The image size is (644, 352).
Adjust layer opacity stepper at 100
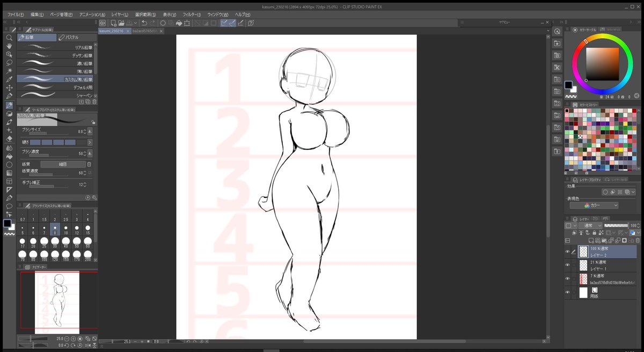point(638,226)
